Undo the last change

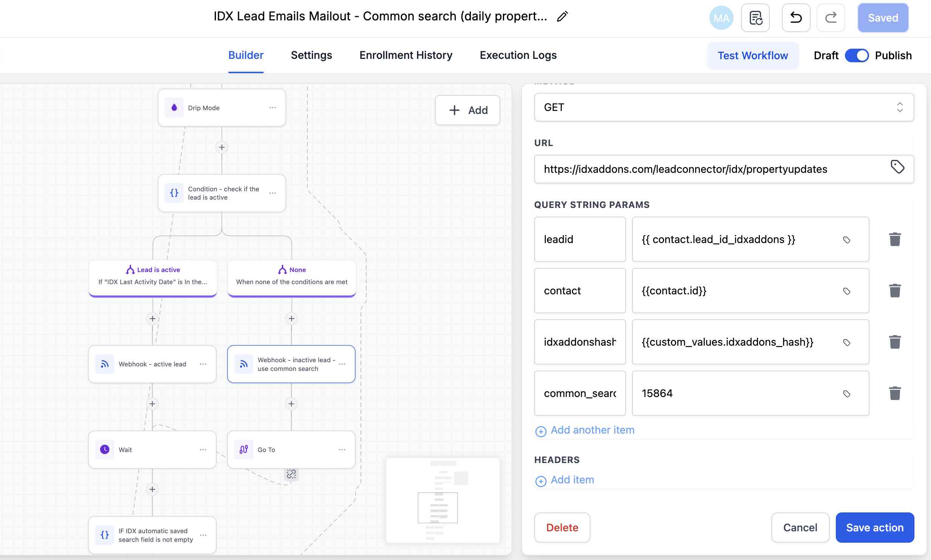(x=796, y=18)
